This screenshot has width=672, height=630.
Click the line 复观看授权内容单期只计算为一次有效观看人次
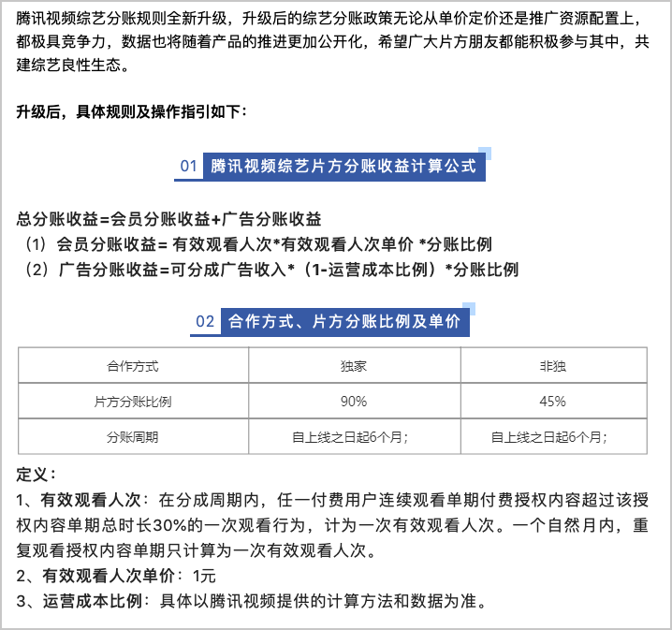[197, 550]
